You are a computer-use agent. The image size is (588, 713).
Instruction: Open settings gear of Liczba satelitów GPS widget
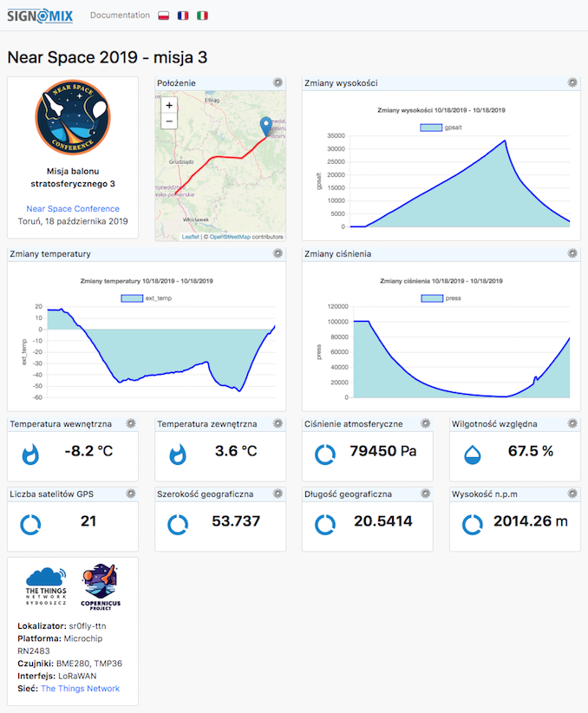[130, 494]
